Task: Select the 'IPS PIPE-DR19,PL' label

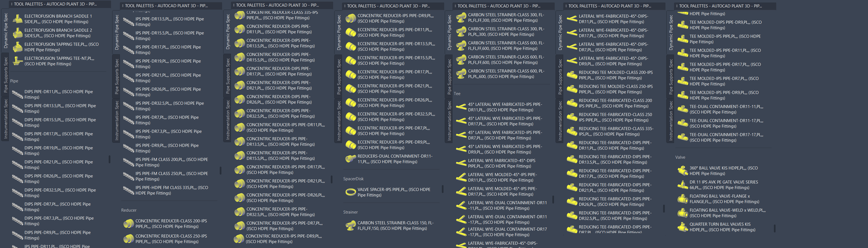Action: 168,64
